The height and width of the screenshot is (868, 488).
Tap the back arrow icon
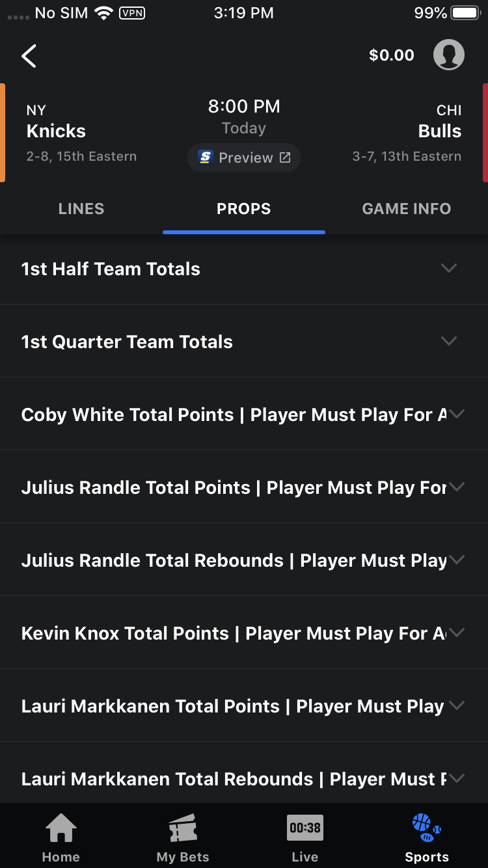tap(29, 56)
